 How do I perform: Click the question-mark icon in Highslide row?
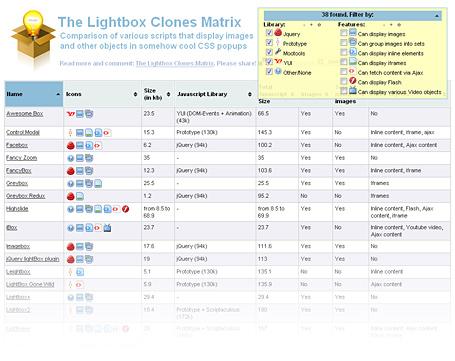pos(70,209)
